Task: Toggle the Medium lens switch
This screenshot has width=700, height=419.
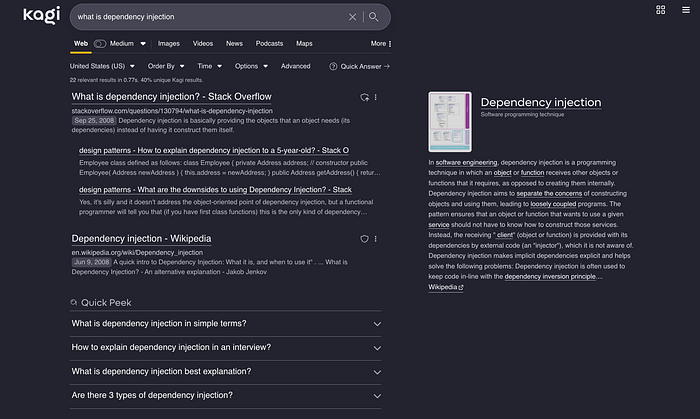Action: (x=100, y=44)
